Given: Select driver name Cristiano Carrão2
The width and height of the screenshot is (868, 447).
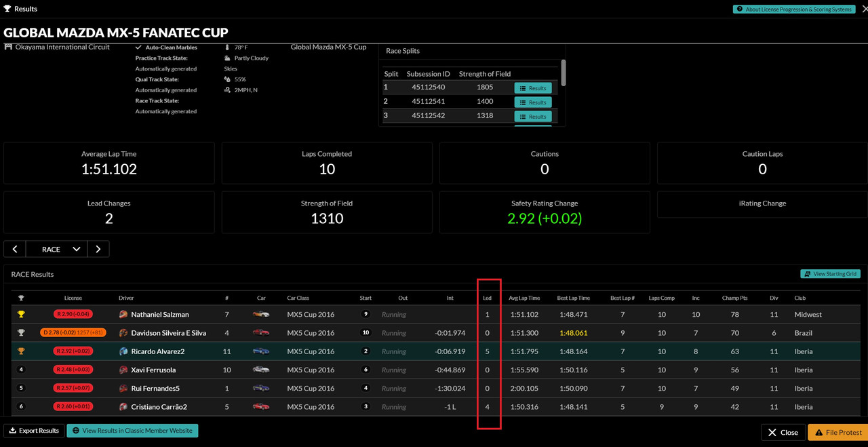Looking at the screenshot, I should 159,407.
